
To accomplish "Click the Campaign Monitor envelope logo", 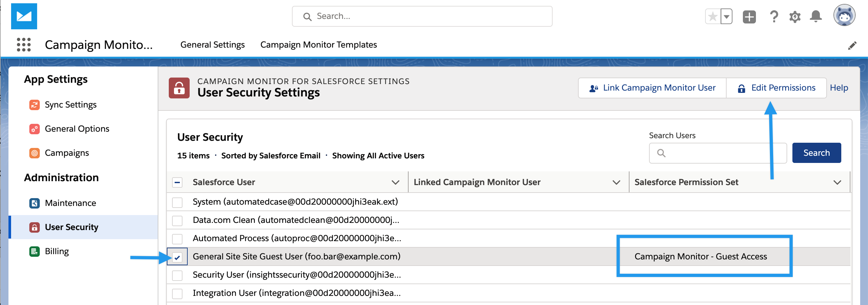I will coord(24,16).
